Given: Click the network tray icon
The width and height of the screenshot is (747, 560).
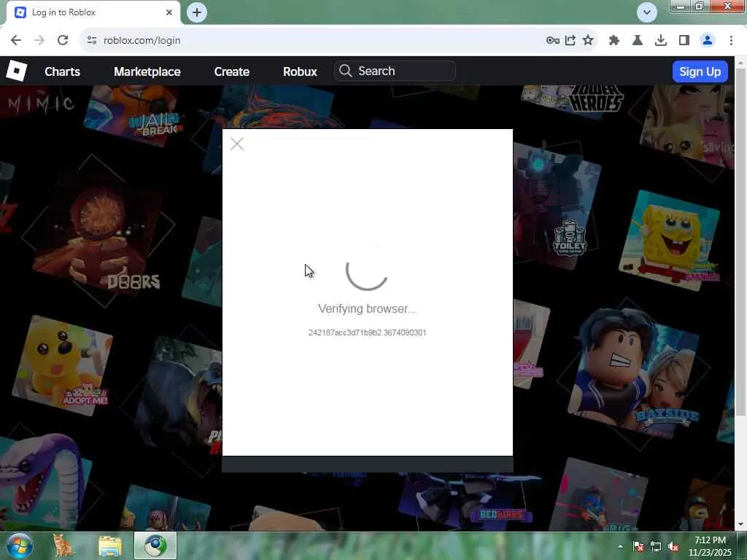Looking at the screenshot, I should 656,546.
